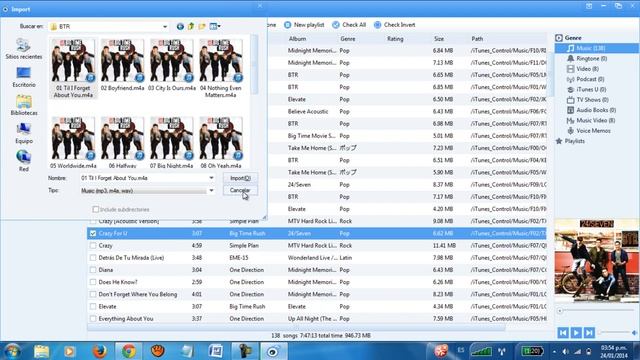Collapse the Genre panel header
This screenshot has width=640, height=360.
559,38
